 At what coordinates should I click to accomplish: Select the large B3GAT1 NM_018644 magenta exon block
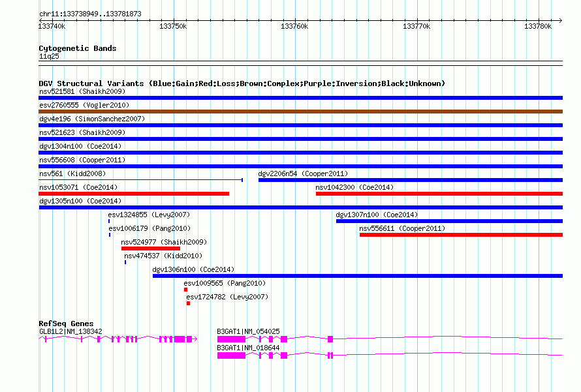231,355
